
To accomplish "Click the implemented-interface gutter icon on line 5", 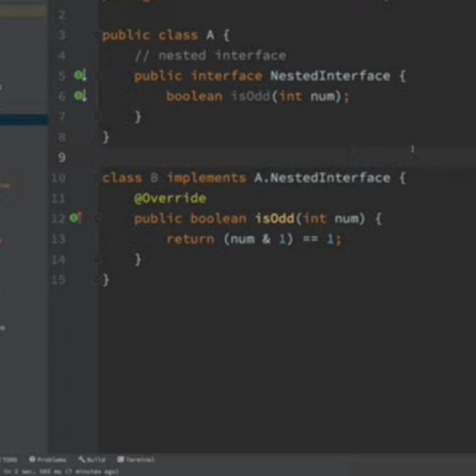I will pyautogui.click(x=80, y=75).
